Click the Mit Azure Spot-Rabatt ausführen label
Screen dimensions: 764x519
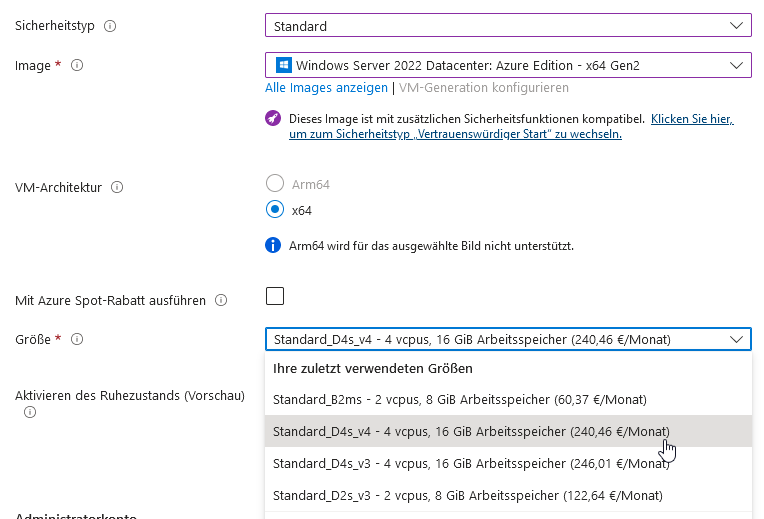tap(111, 300)
